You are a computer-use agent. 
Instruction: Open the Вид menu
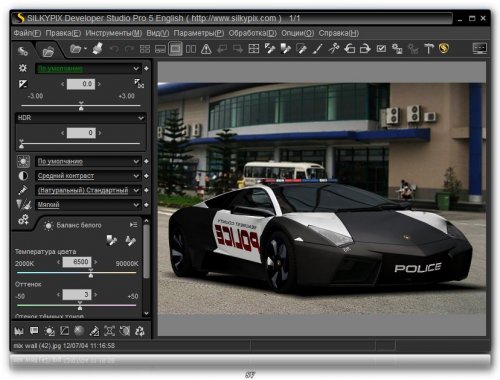point(158,33)
